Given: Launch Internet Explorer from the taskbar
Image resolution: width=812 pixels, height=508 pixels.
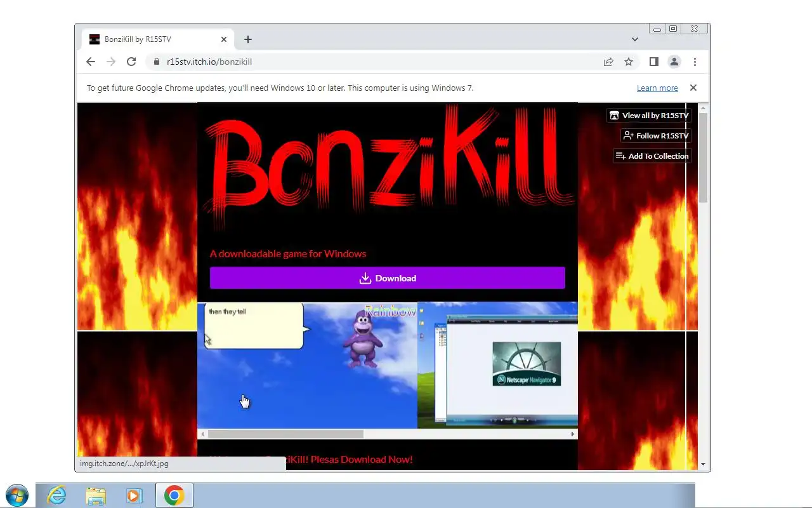Looking at the screenshot, I should click(x=56, y=495).
